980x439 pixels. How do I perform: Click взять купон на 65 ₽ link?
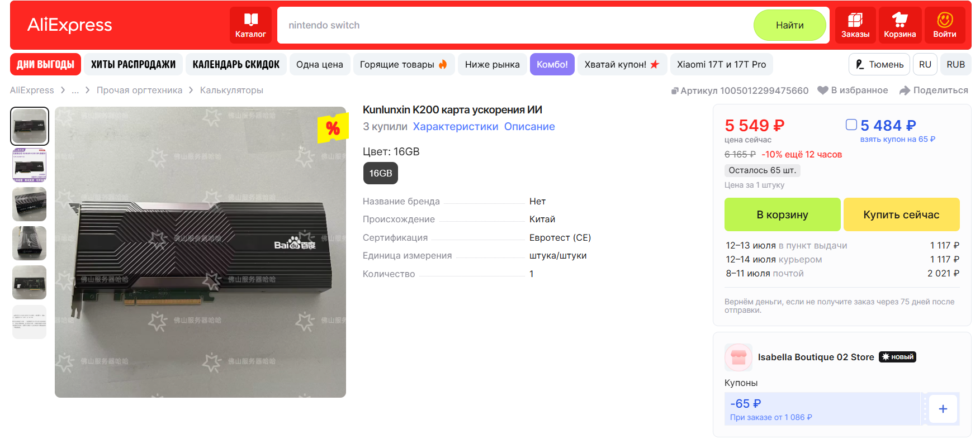pos(898,139)
